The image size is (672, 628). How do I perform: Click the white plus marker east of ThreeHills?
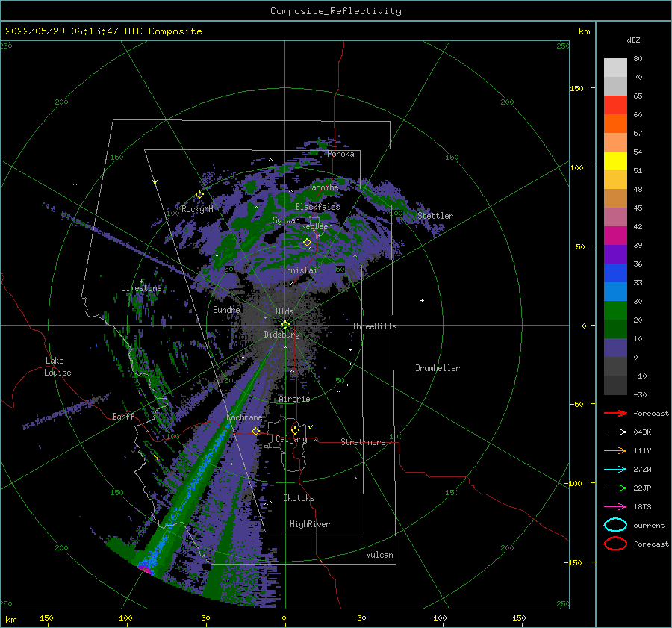422,300
